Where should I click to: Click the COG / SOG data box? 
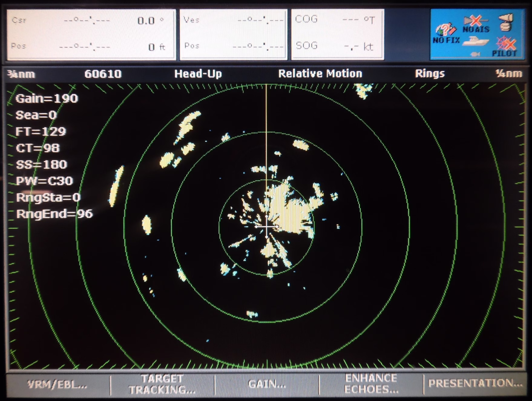[337, 34]
